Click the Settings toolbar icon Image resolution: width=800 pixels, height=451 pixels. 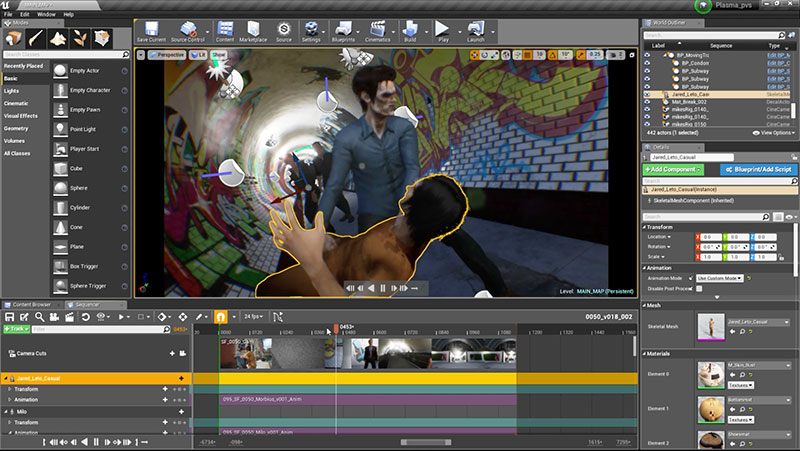click(x=311, y=29)
